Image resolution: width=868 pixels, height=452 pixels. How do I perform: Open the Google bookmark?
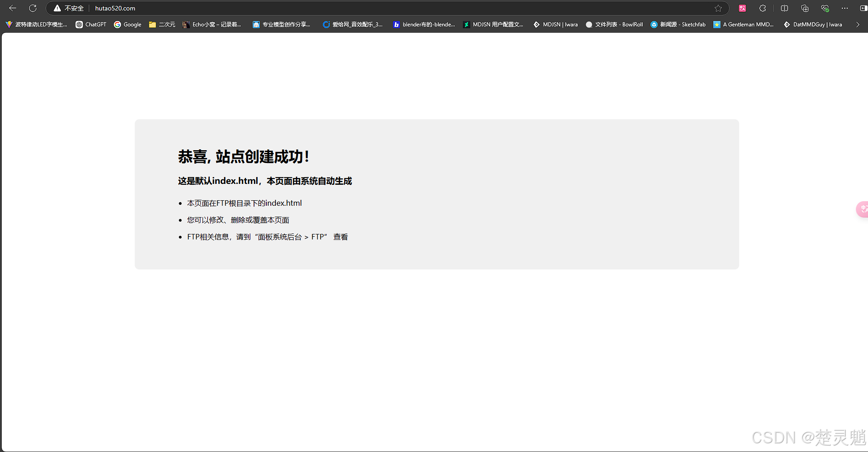(x=128, y=25)
